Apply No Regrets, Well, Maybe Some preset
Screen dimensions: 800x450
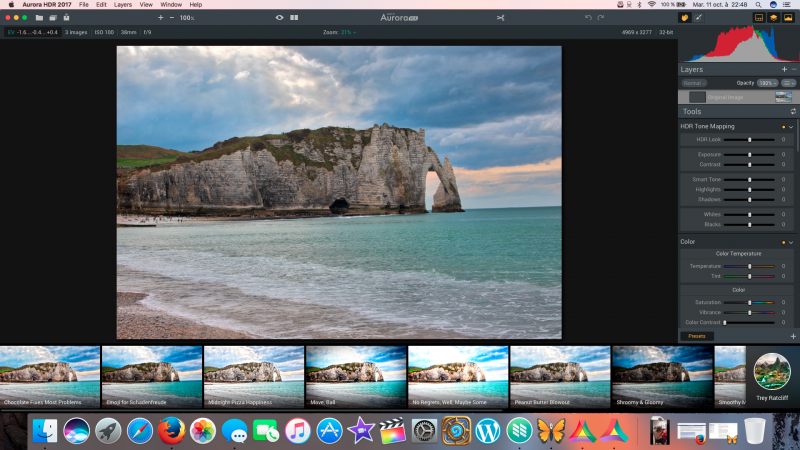click(458, 377)
